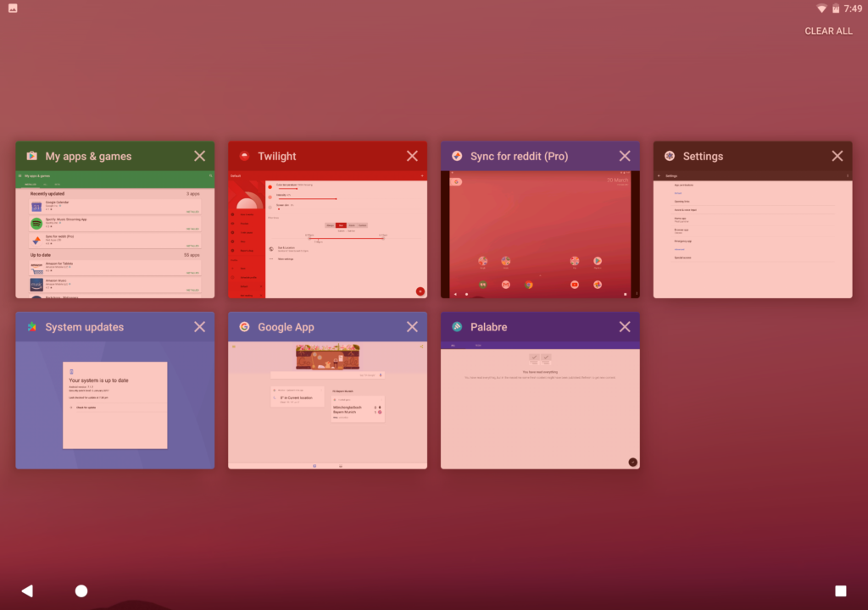Tap CLEAR ALL to dismiss recent apps
The image size is (868, 610).
point(828,31)
